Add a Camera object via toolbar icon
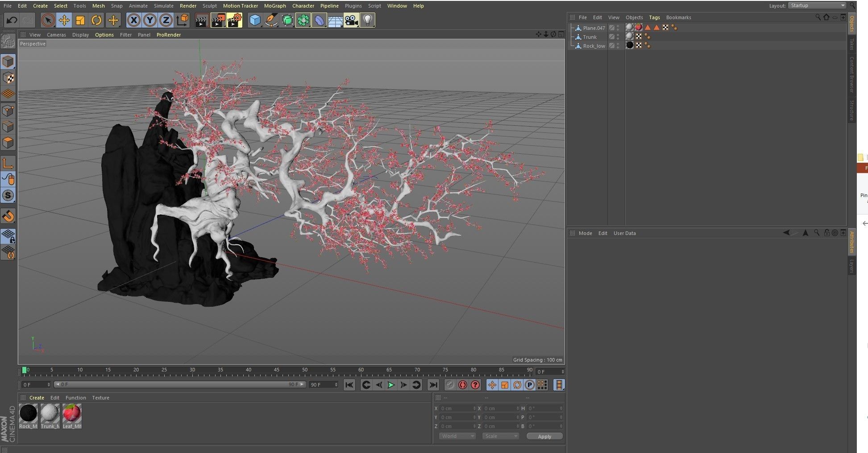This screenshot has width=868, height=453. (x=351, y=20)
